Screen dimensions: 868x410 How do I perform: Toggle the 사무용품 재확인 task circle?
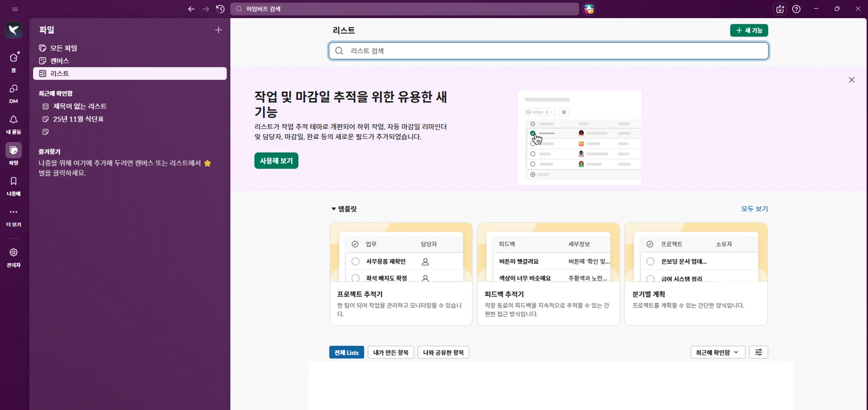[x=355, y=261]
